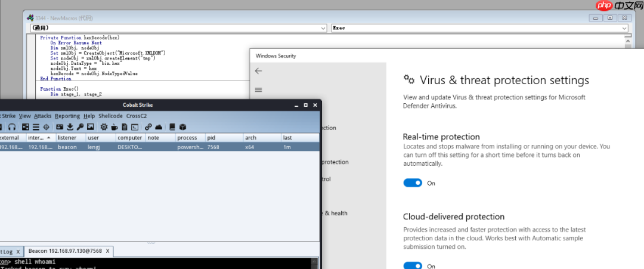Sort sessions by pid column
Image resolution: width=644 pixels, height=269 pixels.
click(224, 138)
